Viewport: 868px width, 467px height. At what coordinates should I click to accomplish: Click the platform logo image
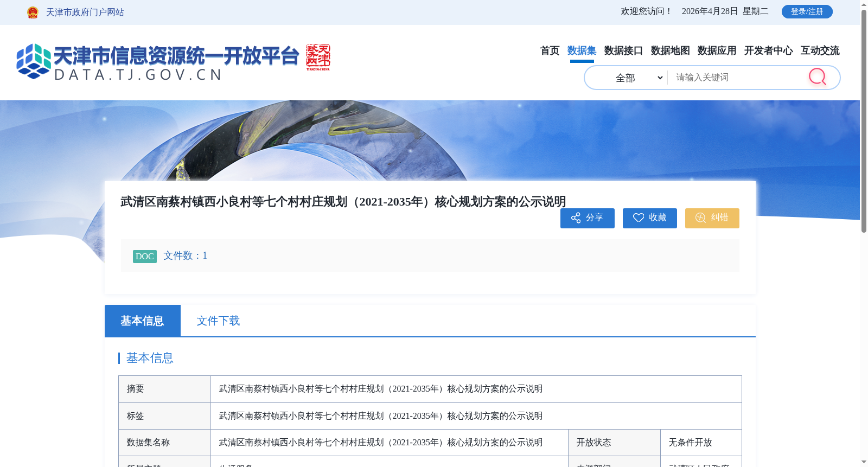pyautogui.click(x=158, y=62)
